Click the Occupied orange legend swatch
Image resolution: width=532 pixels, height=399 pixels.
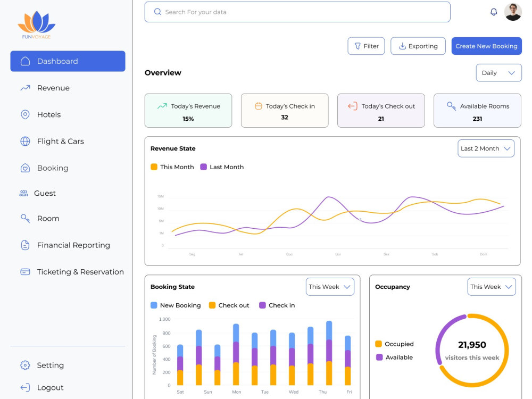tap(379, 344)
